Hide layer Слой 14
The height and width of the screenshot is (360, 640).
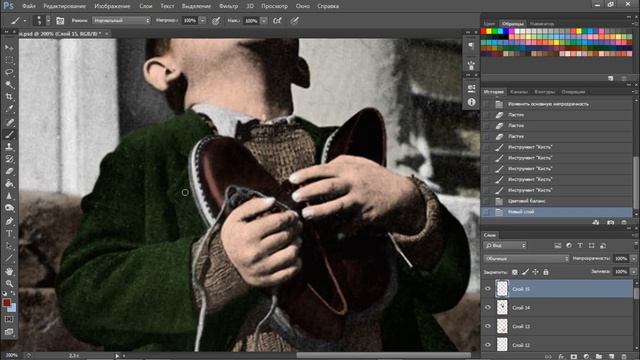point(488,307)
